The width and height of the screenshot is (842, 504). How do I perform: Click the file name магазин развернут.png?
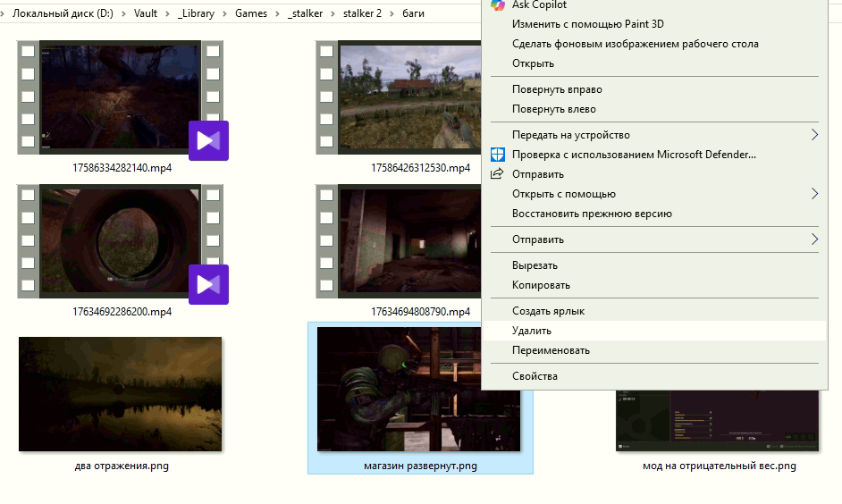tap(420, 466)
